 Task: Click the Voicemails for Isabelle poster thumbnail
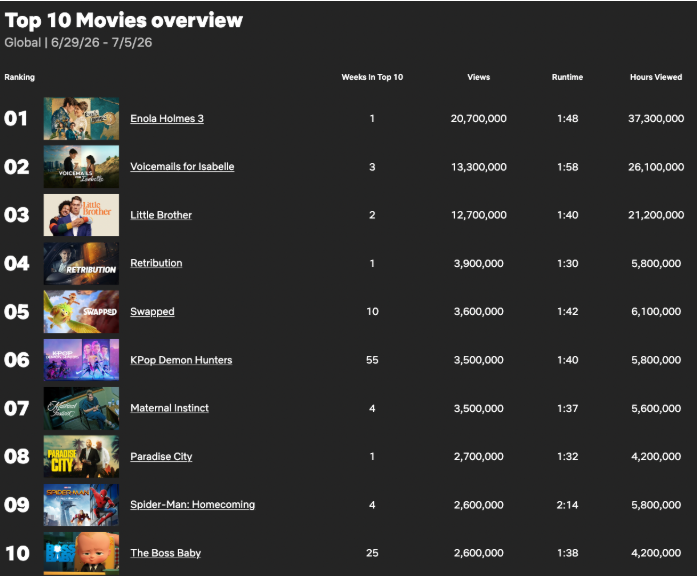(x=81, y=167)
